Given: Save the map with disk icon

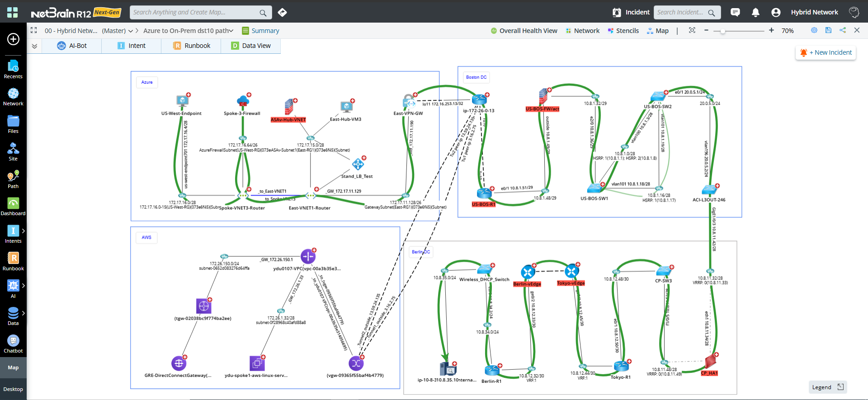Looking at the screenshot, I should point(828,30).
